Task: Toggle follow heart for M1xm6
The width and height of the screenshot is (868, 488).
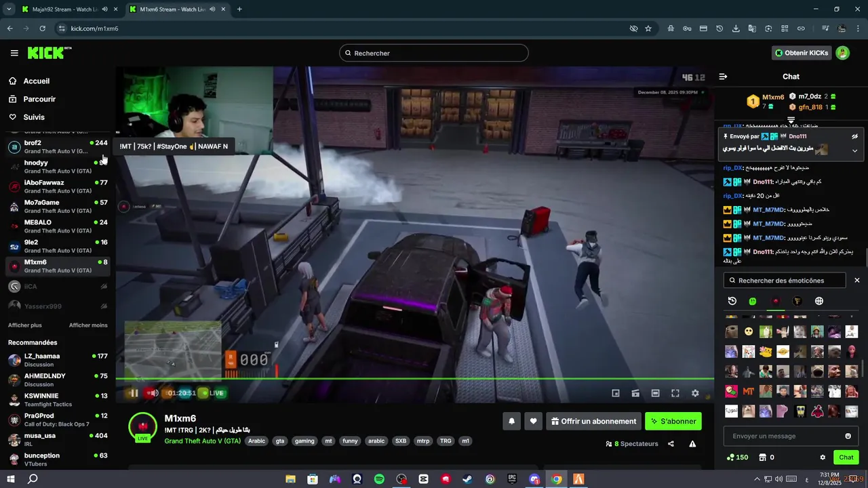Action: 533,422
